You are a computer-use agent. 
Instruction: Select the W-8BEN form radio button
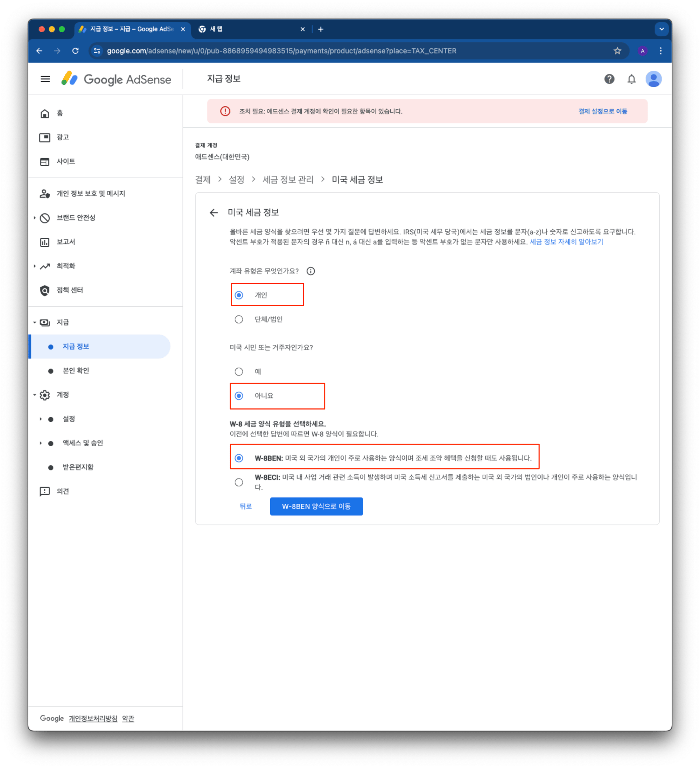coord(239,458)
